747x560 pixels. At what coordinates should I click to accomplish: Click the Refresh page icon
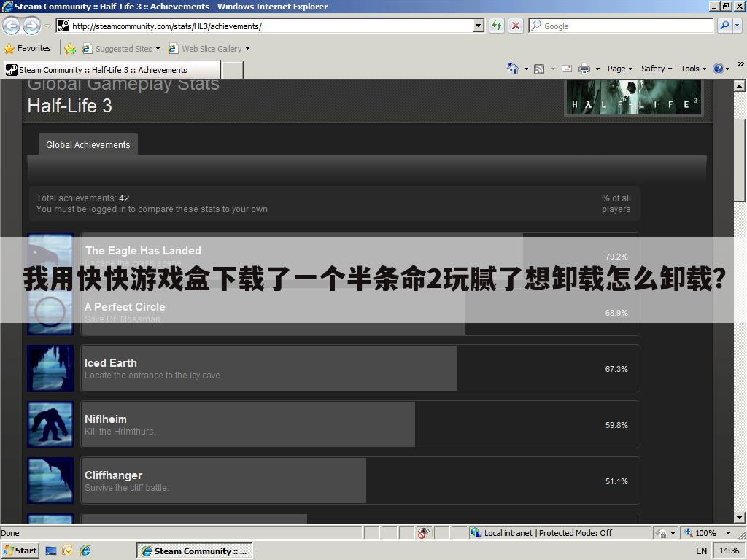pyautogui.click(x=497, y=26)
